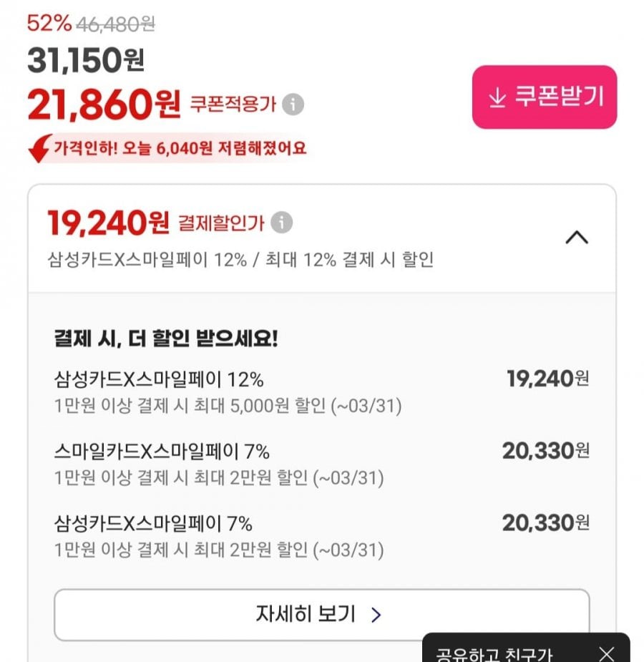
Task: Click the red price-drop arrow icon
Action: [x=40, y=148]
